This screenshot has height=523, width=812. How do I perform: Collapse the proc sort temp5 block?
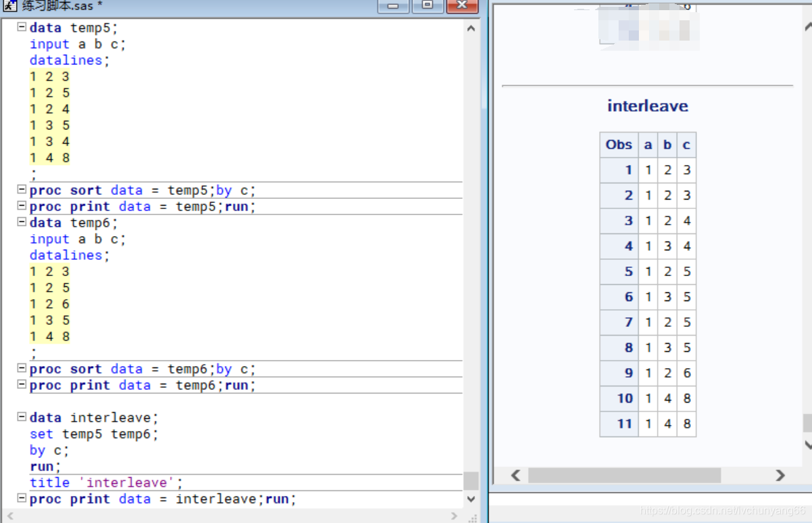[x=22, y=190]
